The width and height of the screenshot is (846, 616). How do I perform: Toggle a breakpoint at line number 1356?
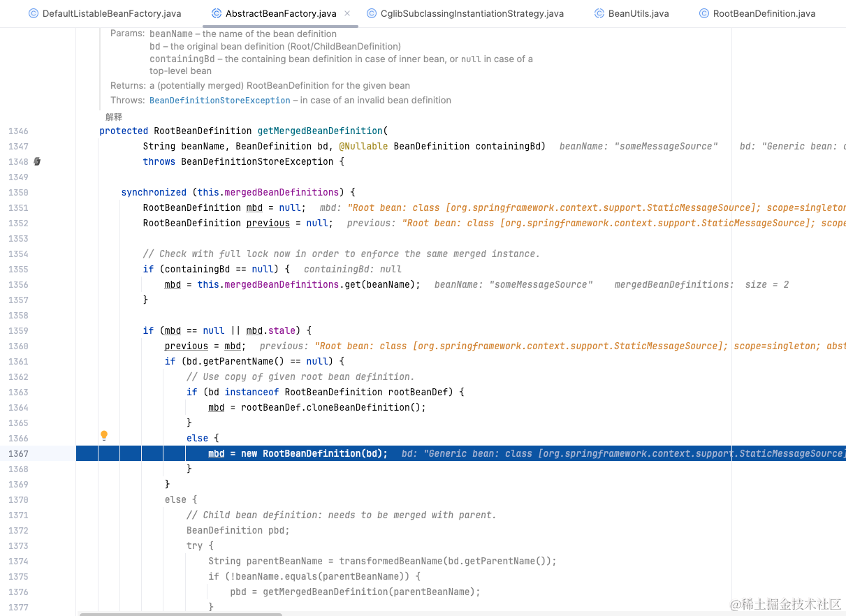[18, 284]
